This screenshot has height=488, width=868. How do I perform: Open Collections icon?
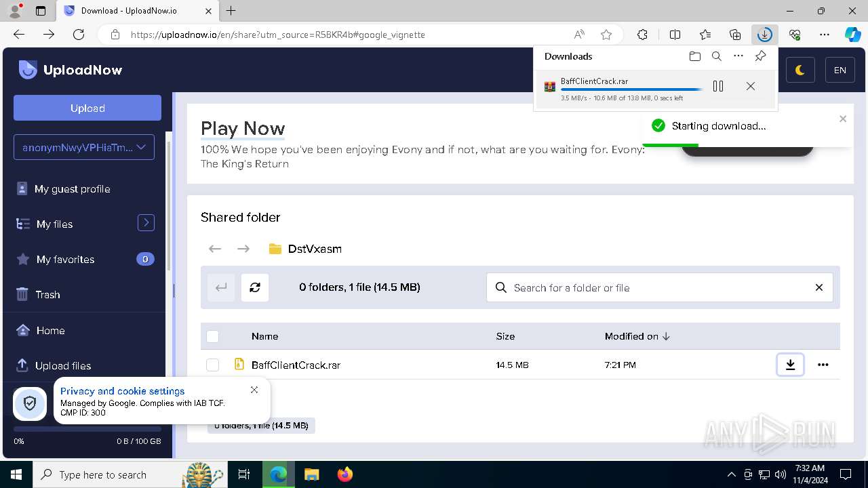tap(735, 35)
